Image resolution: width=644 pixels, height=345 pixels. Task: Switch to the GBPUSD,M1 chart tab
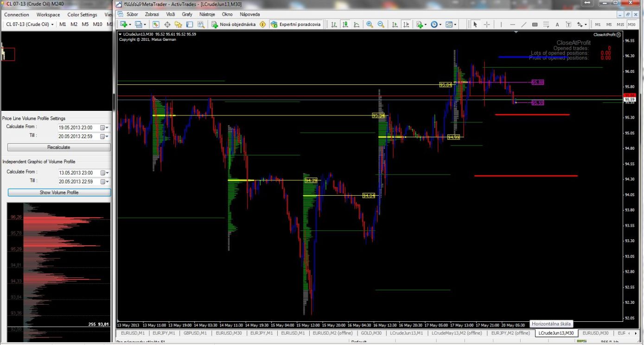coord(195,333)
